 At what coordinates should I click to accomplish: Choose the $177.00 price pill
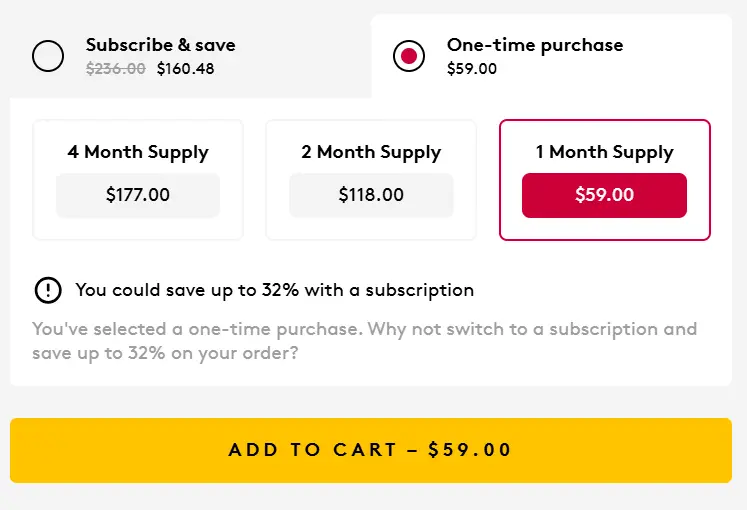[138, 195]
